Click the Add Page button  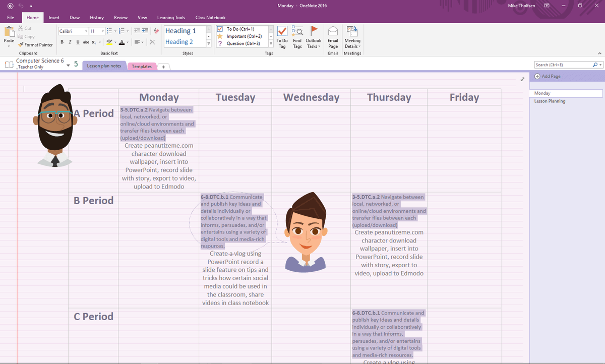click(548, 76)
